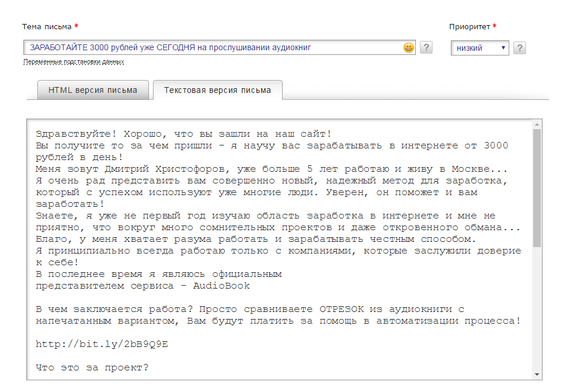Open the Приоритет dropdown showing низкий
Image resolution: width=577 pixels, height=392 pixels.
480,48
